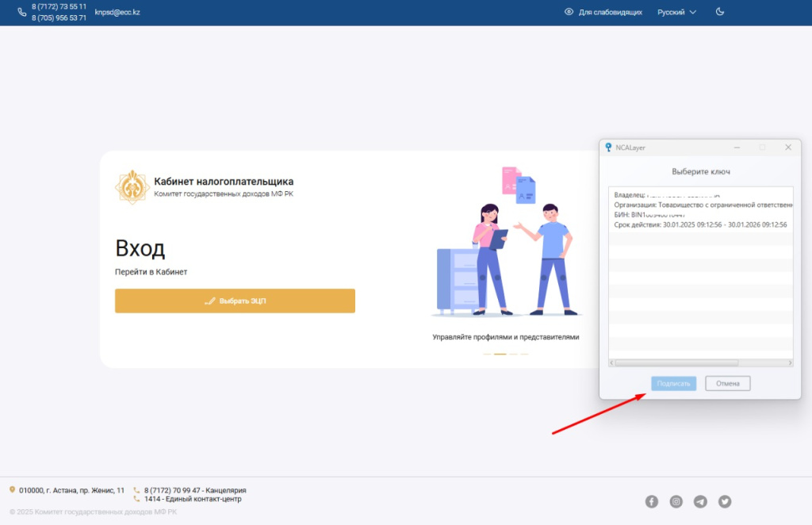Open the Русский language dropdown

676,12
